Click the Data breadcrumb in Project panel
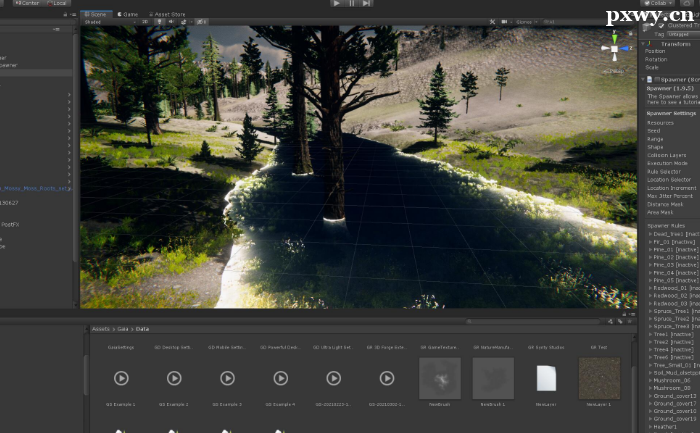The height and width of the screenshot is (433, 700). [x=142, y=329]
